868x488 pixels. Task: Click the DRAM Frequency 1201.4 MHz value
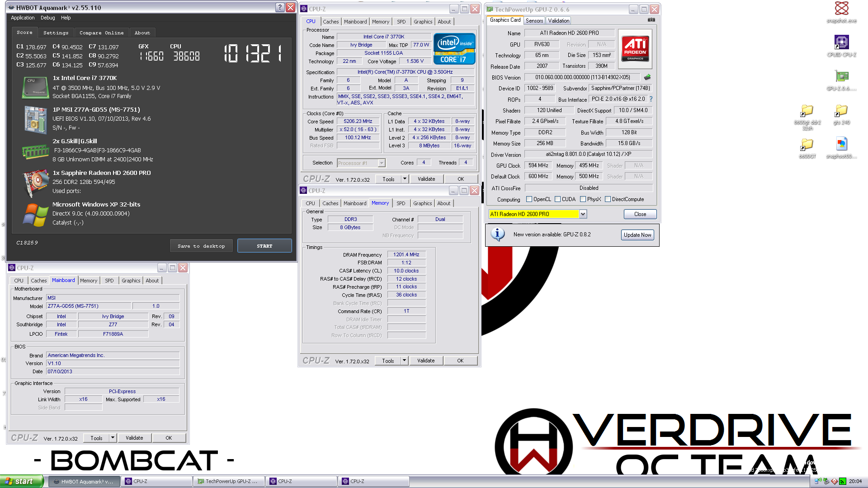[406, 254]
